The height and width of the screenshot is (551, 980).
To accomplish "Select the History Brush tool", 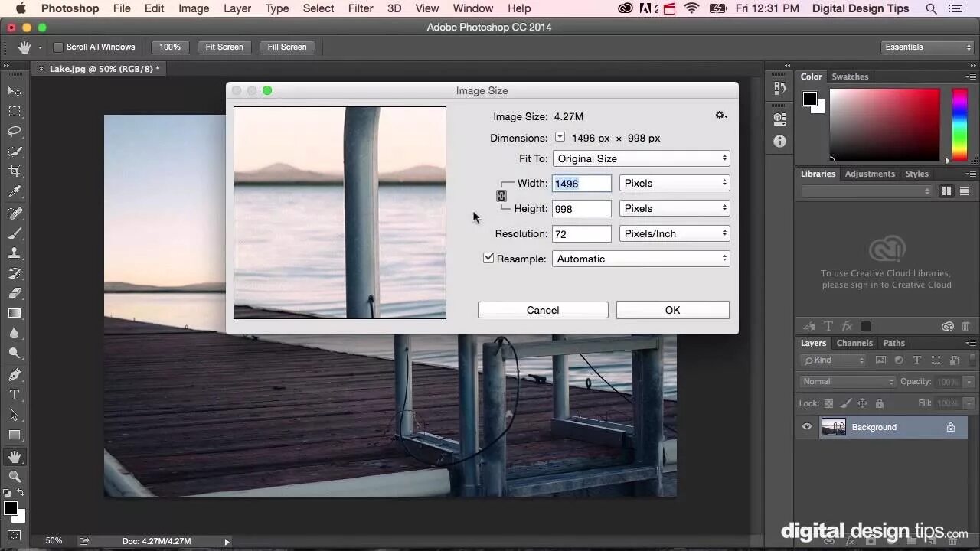I will click(x=15, y=273).
